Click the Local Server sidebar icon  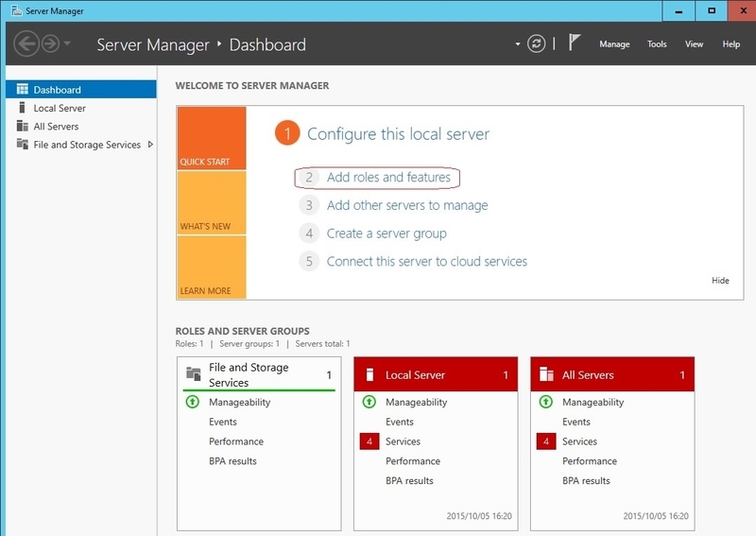coord(22,107)
